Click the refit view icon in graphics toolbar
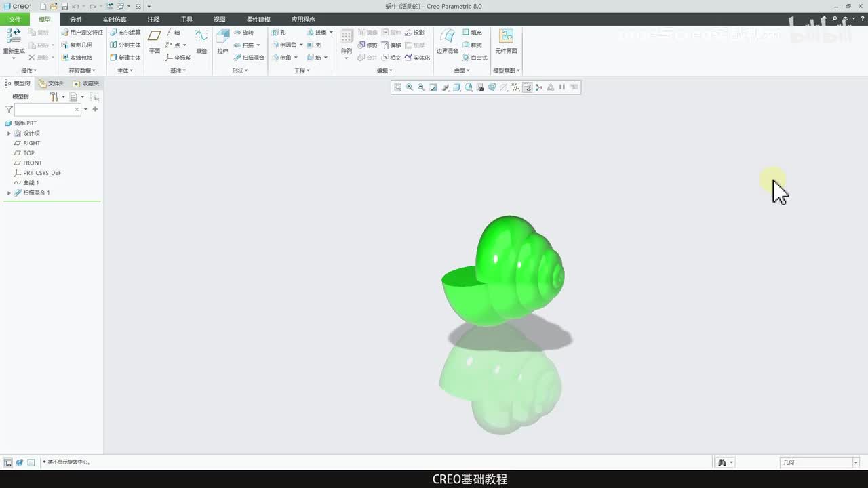 coord(397,87)
